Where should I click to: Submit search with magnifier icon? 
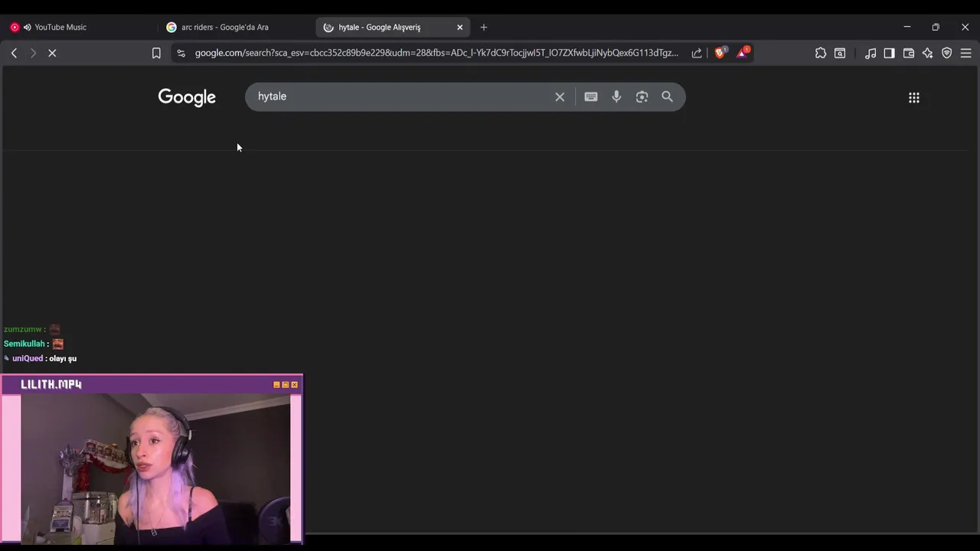click(668, 96)
